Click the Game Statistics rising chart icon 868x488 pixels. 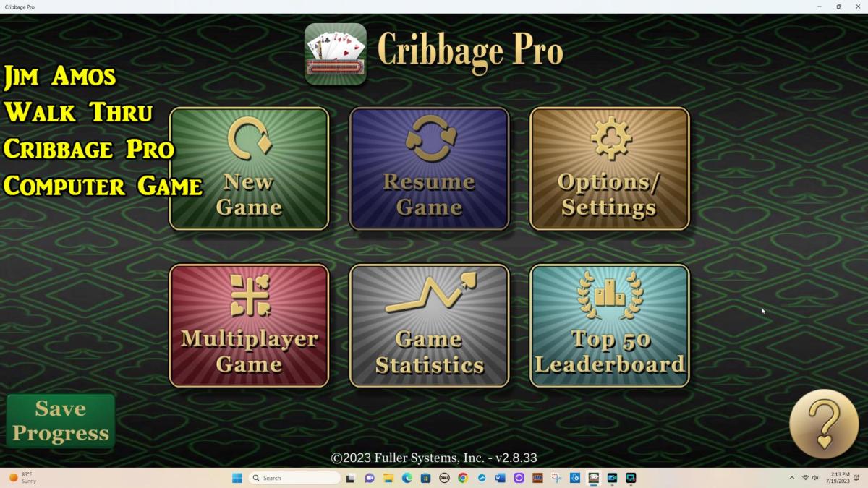pyautogui.click(x=430, y=294)
